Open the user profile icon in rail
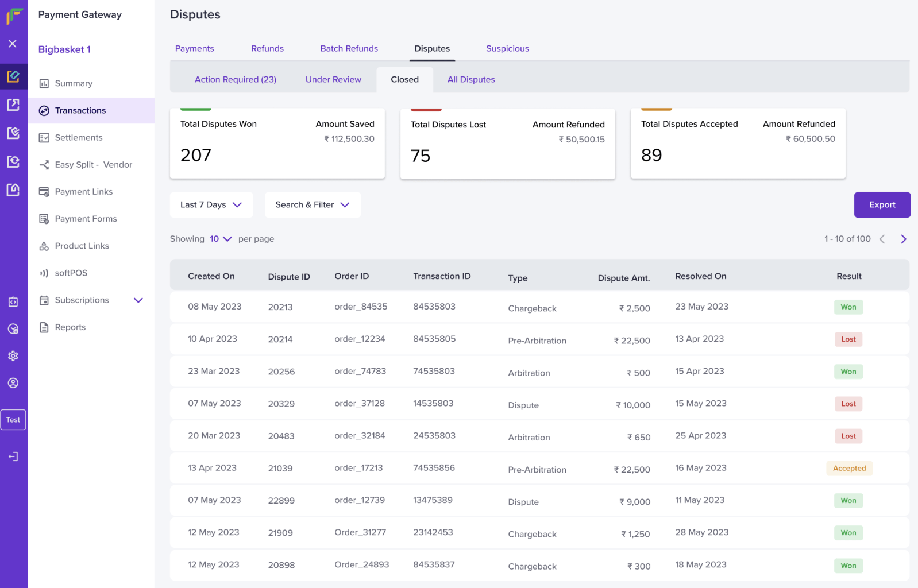Screen dimensions: 918x588 click(13, 383)
